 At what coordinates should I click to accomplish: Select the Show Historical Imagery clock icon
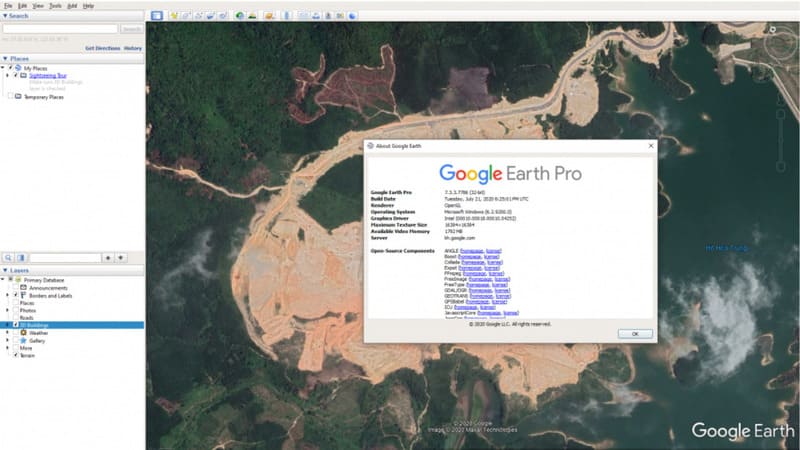[x=240, y=16]
